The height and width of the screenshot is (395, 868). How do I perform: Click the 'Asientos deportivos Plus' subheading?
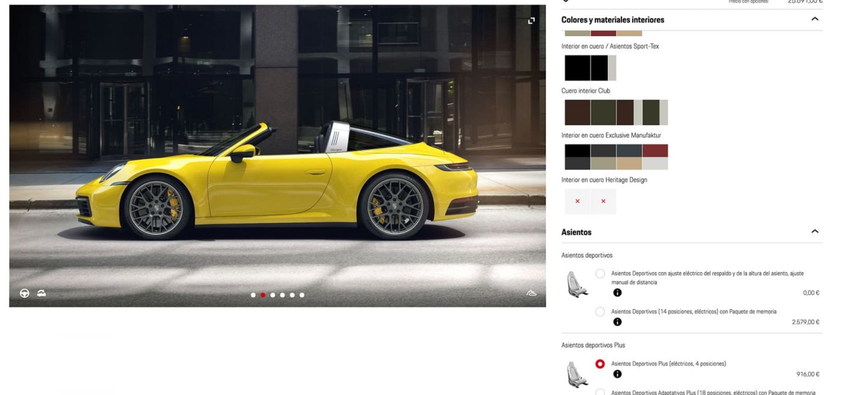(593, 346)
